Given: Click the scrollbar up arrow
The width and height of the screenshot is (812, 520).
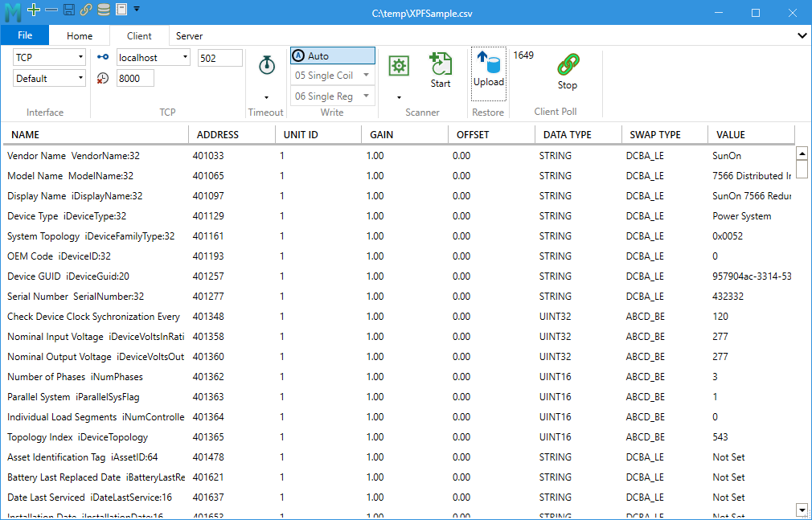Looking at the screenshot, I should 802,154.
